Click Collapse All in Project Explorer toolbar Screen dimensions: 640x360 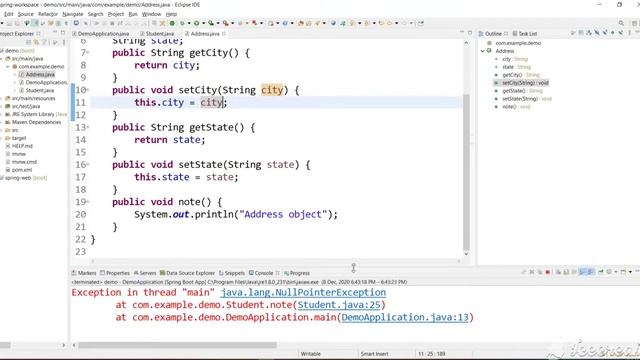(x=29, y=42)
